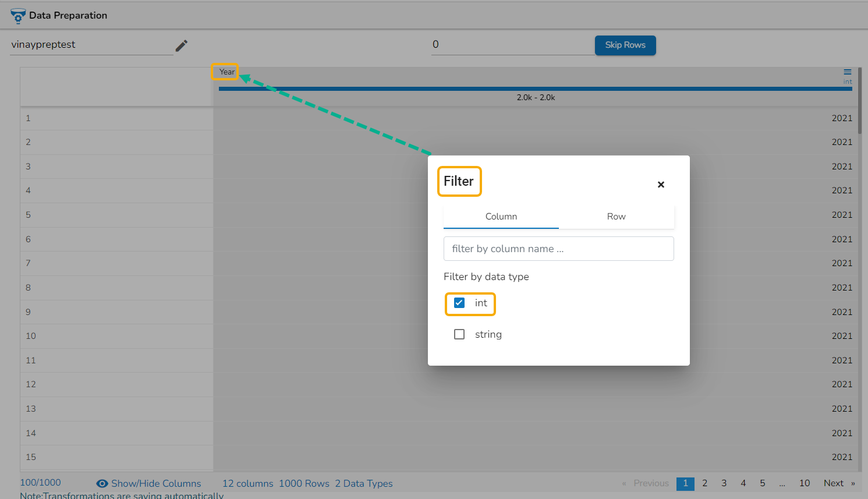Image resolution: width=868 pixels, height=499 pixels.
Task: Click the pagination ellipsis to expand pages
Action: pyautogui.click(x=782, y=483)
